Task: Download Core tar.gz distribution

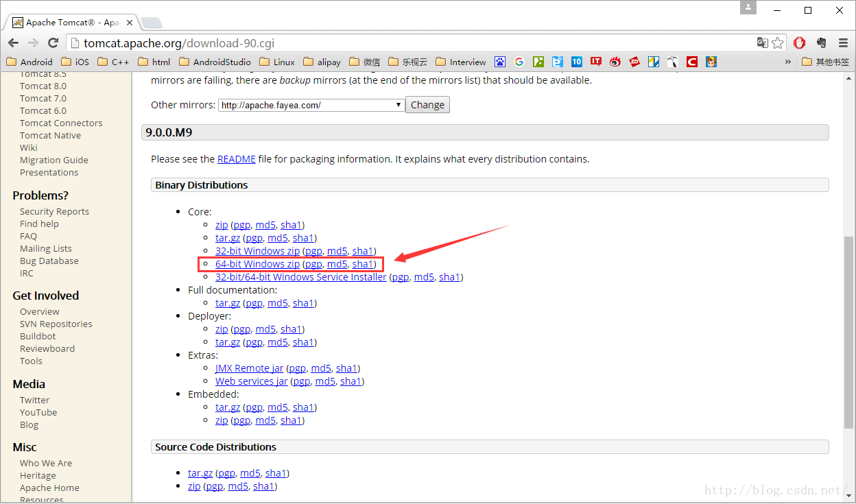Action: point(228,238)
